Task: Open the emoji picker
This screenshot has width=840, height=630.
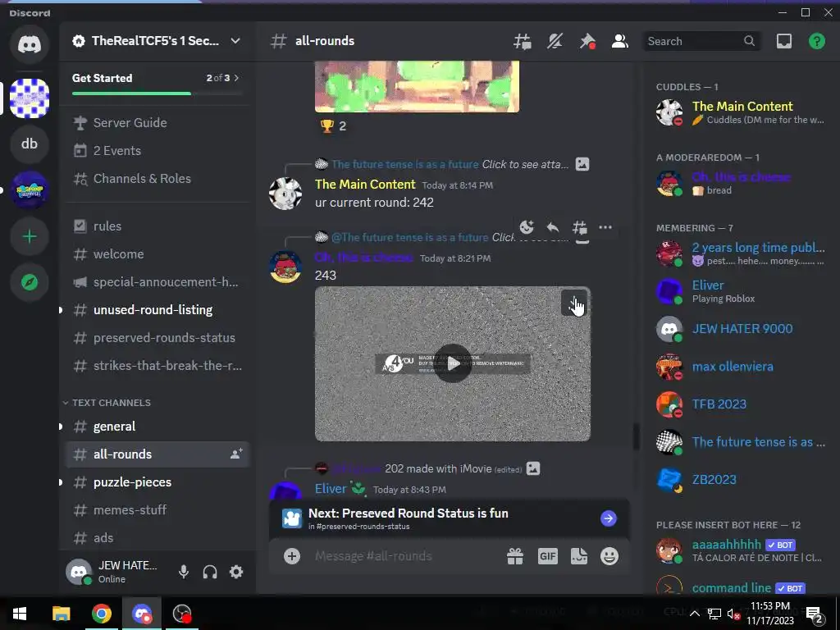Action: 609,557
